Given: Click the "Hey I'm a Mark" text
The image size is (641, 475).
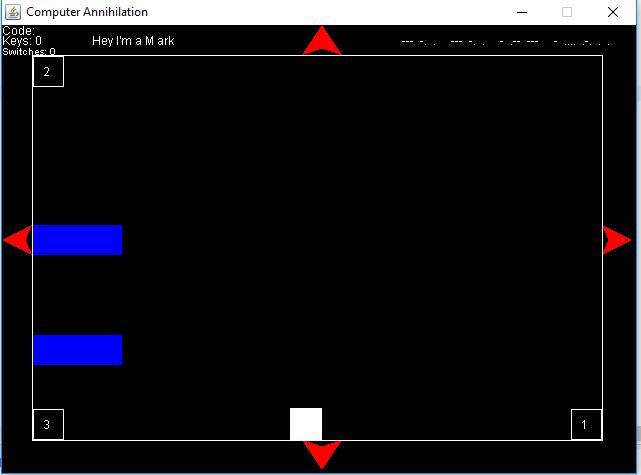Looking at the screenshot, I should click(x=133, y=41).
